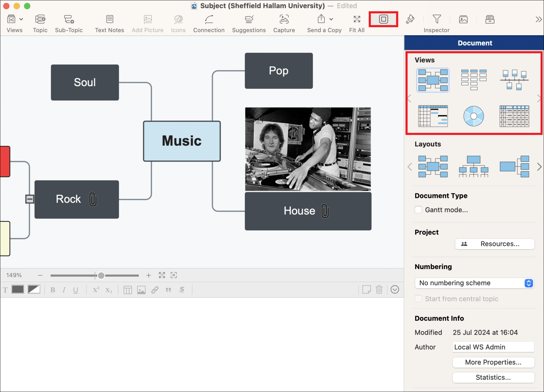Expand the Views toolbar dropdown
544x392 pixels.
click(21, 20)
